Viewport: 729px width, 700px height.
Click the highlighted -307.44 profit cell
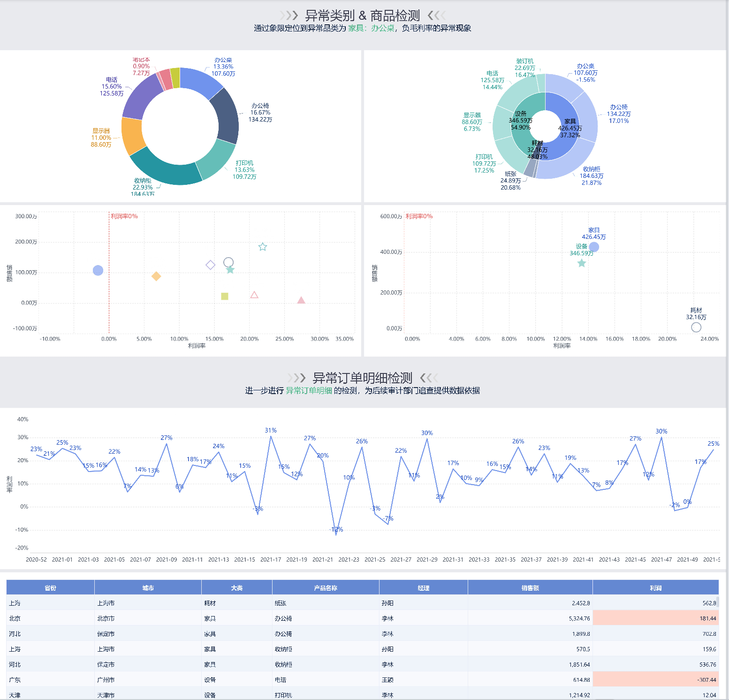click(655, 680)
